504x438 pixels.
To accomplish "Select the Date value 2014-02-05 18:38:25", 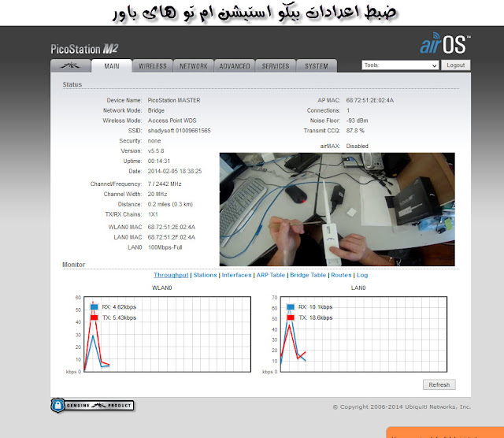I will coord(175,171).
